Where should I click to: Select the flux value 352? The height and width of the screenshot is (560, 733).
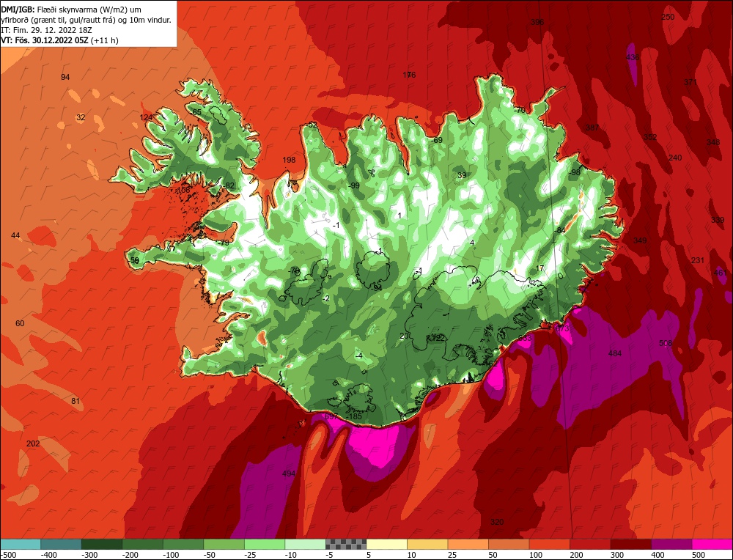(650, 137)
